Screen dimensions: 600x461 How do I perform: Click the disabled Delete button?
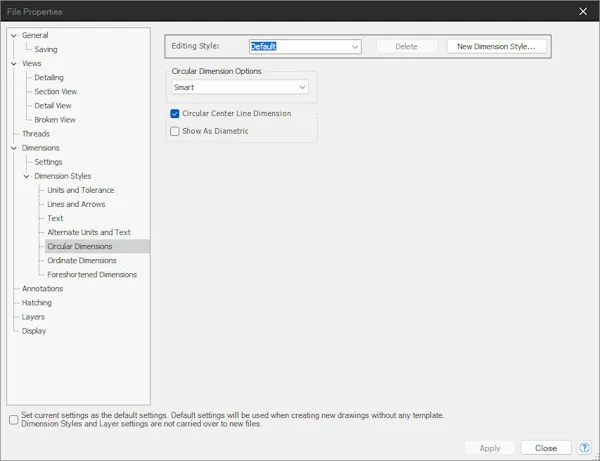coord(406,46)
